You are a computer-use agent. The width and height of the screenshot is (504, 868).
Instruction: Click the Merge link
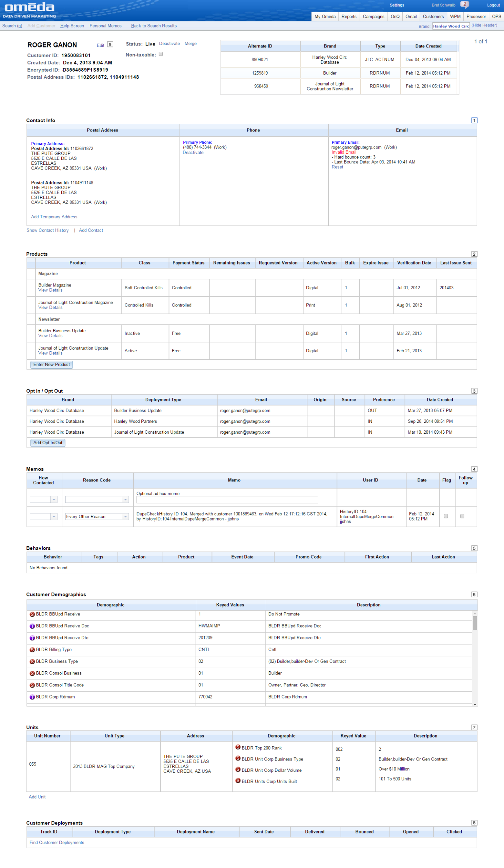click(x=190, y=44)
